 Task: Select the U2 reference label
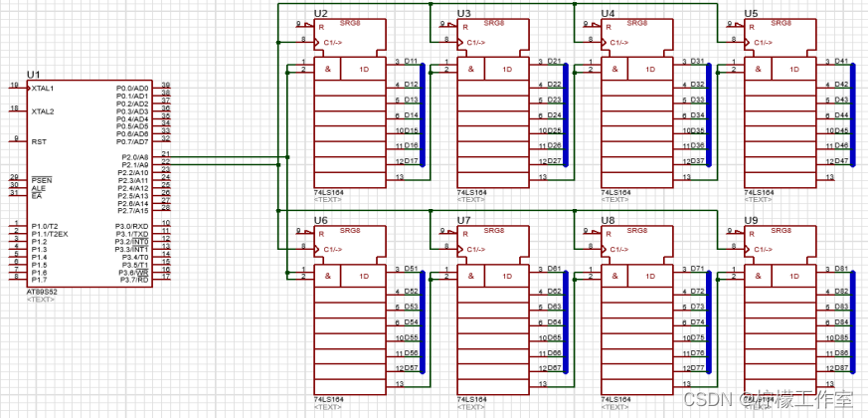(320, 13)
